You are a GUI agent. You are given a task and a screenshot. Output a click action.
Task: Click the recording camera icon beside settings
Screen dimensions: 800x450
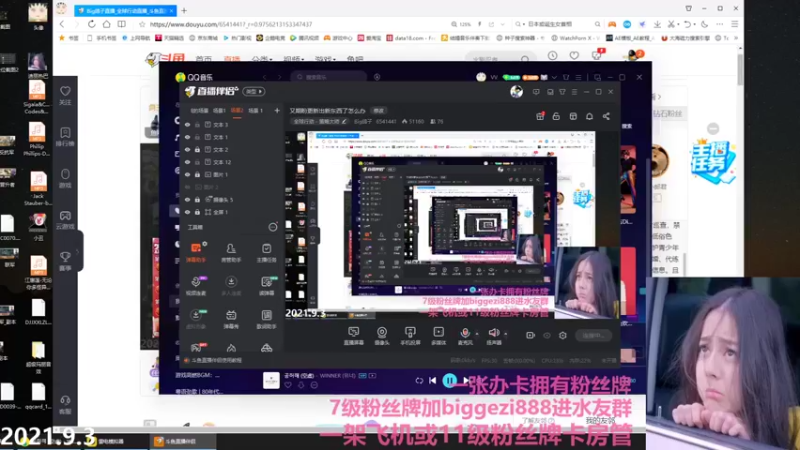tap(531, 335)
